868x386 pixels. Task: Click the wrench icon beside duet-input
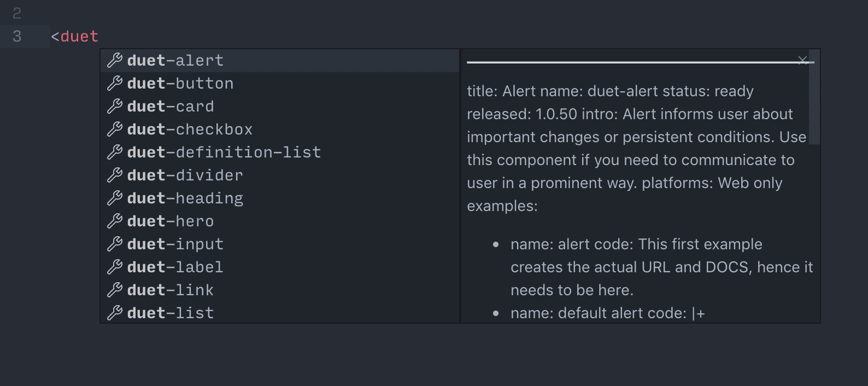[x=114, y=244]
